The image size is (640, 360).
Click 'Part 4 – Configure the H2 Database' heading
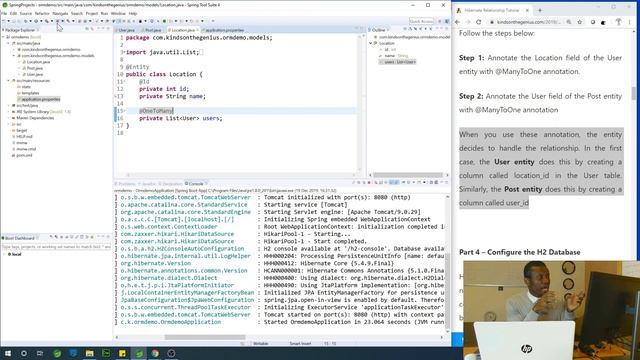tap(520, 252)
